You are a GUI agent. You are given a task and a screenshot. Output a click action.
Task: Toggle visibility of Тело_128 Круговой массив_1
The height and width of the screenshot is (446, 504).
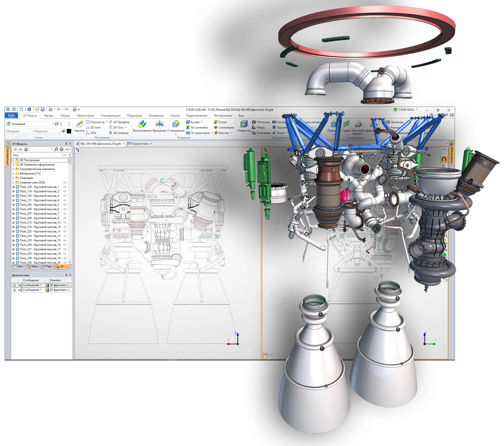click(x=65, y=187)
